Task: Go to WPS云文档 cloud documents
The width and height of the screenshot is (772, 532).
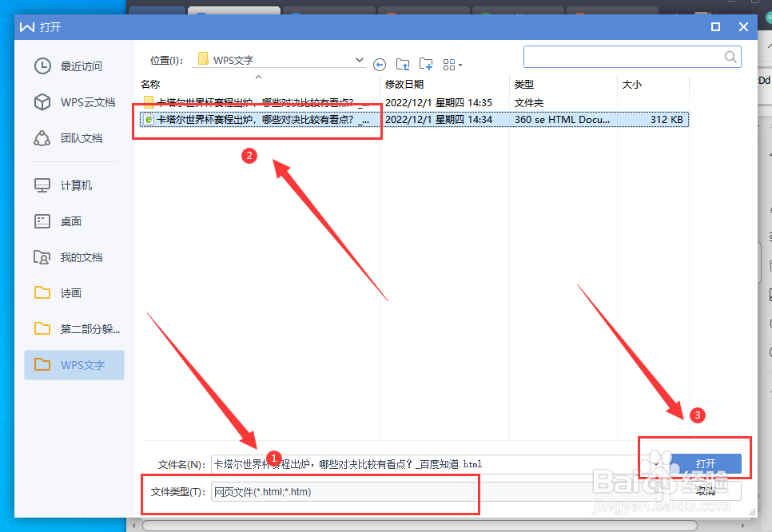Action: coord(74,102)
